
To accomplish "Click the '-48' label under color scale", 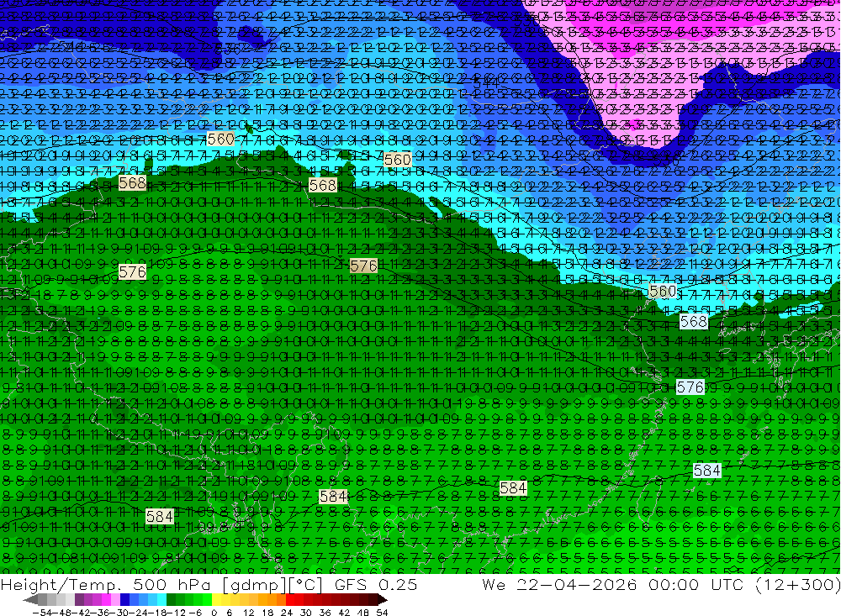I will pos(62,613).
